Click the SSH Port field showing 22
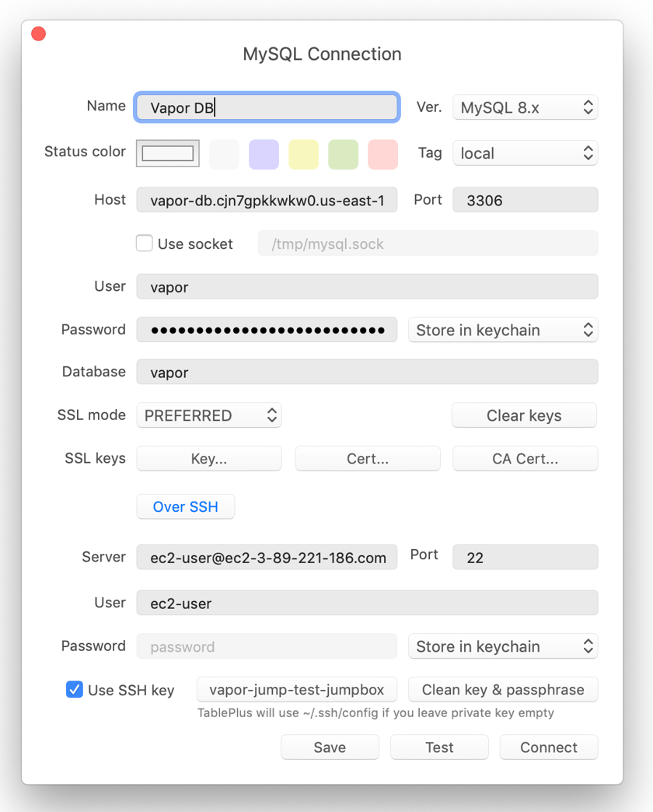This screenshot has height=812, width=653. pyautogui.click(x=526, y=557)
